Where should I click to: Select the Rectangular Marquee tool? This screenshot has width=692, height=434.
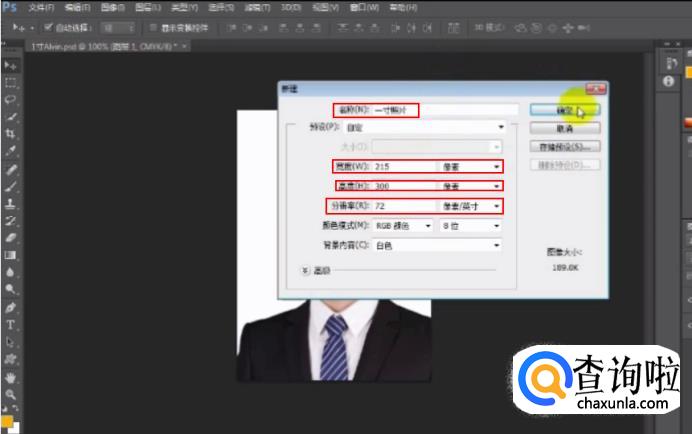point(11,82)
